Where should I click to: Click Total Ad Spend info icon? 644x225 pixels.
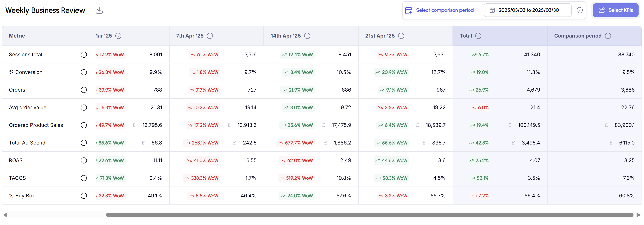[84, 143]
